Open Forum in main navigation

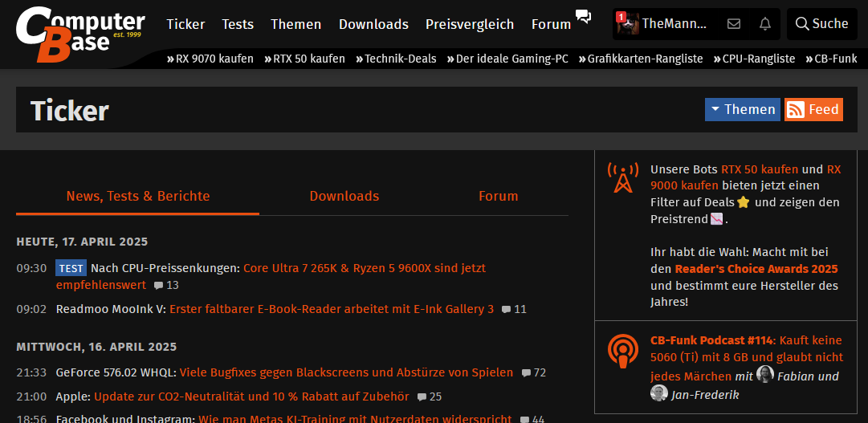[x=551, y=24]
